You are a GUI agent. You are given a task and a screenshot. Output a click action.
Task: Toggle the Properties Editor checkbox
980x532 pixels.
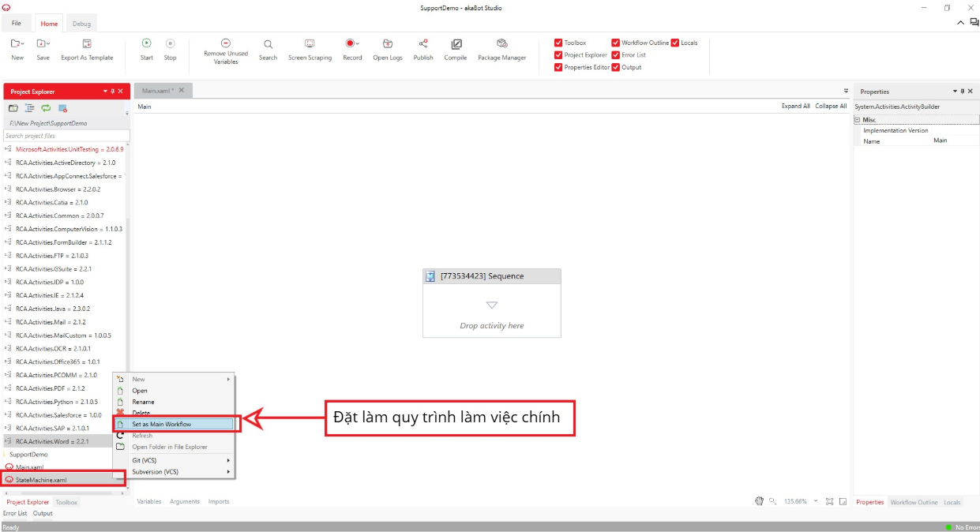(x=558, y=67)
